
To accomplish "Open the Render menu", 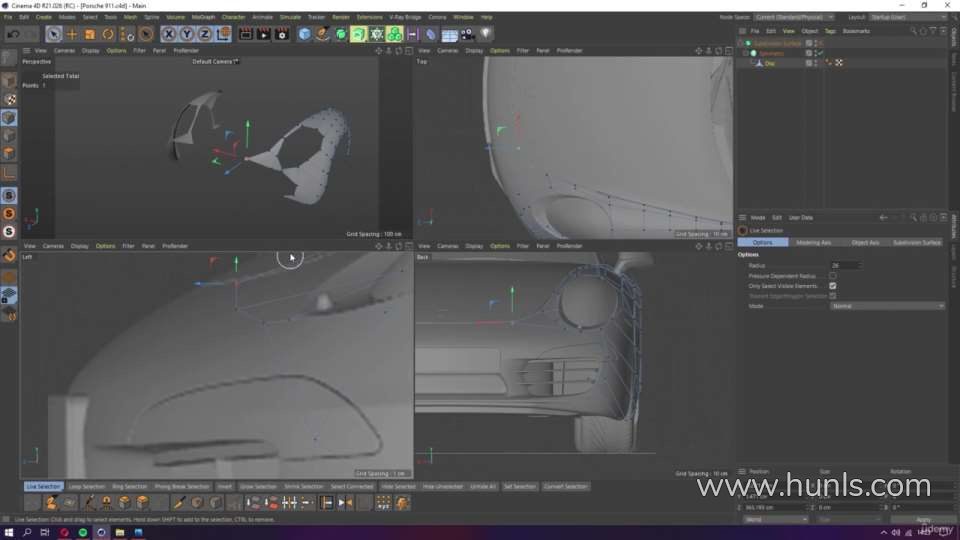I will (340, 17).
